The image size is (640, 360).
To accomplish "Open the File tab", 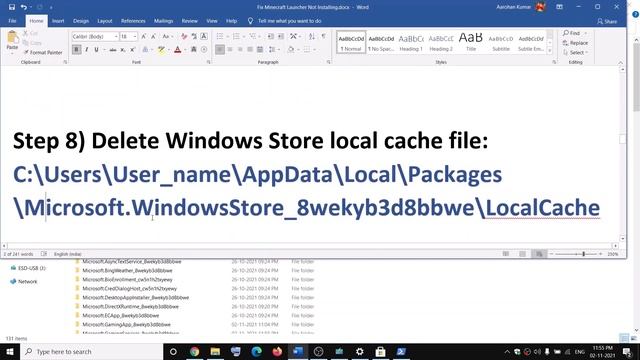I will [x=12, y=21].
